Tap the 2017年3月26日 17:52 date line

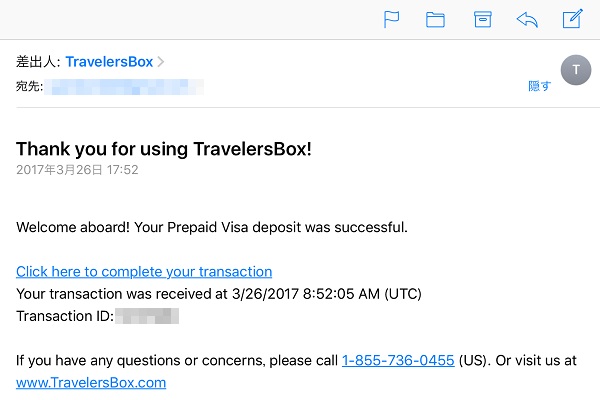[x=77, y=170]
